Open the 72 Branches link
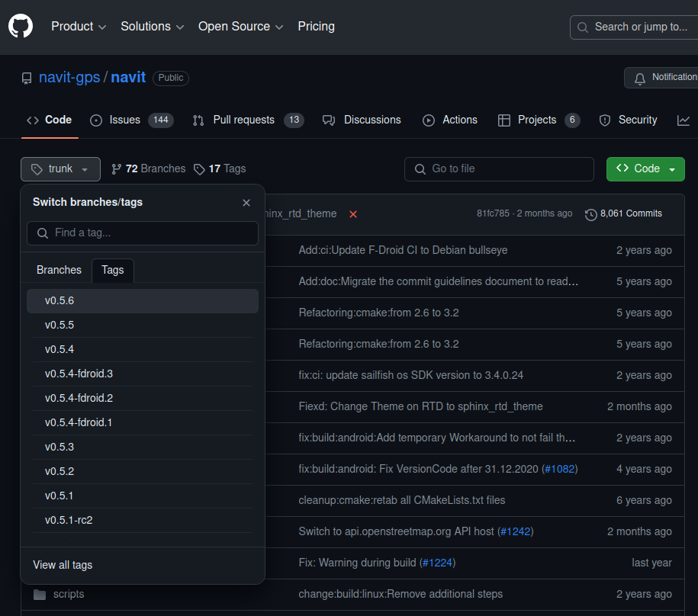The width and height of the screenshot is (698, 616). tap(148, 169)
